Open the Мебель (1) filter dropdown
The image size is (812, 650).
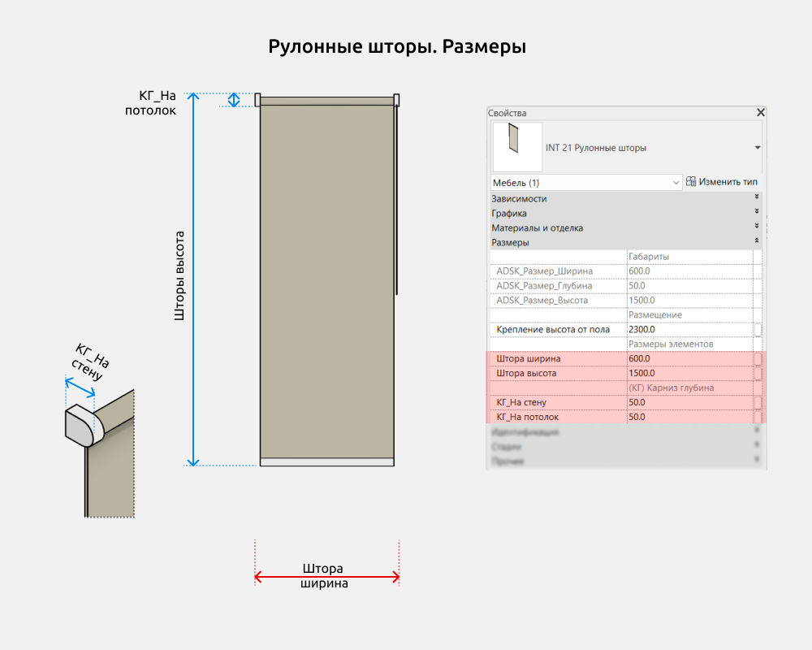[x=585, y=183]
